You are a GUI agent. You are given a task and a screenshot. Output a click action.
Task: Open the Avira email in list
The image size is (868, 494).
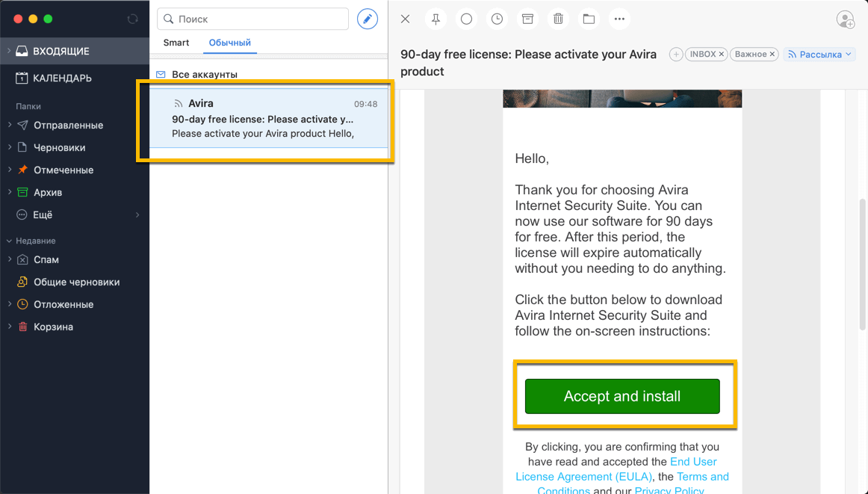pyautogui.click(x=269, y=119)
